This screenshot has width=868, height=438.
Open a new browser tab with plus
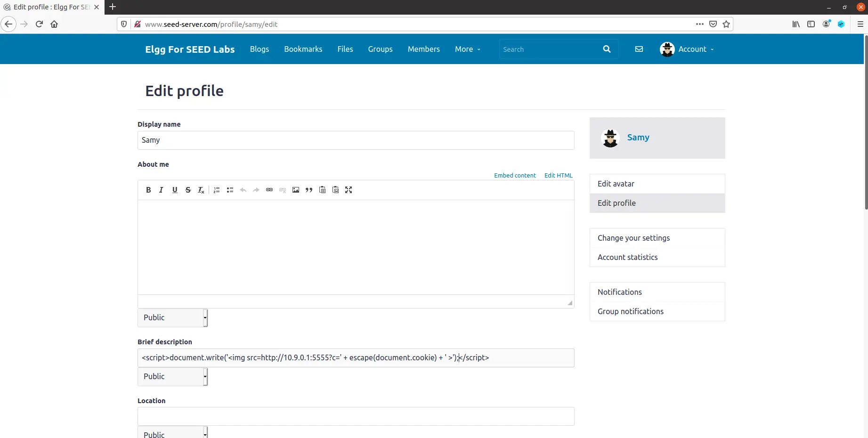click(x=113, y=7)
